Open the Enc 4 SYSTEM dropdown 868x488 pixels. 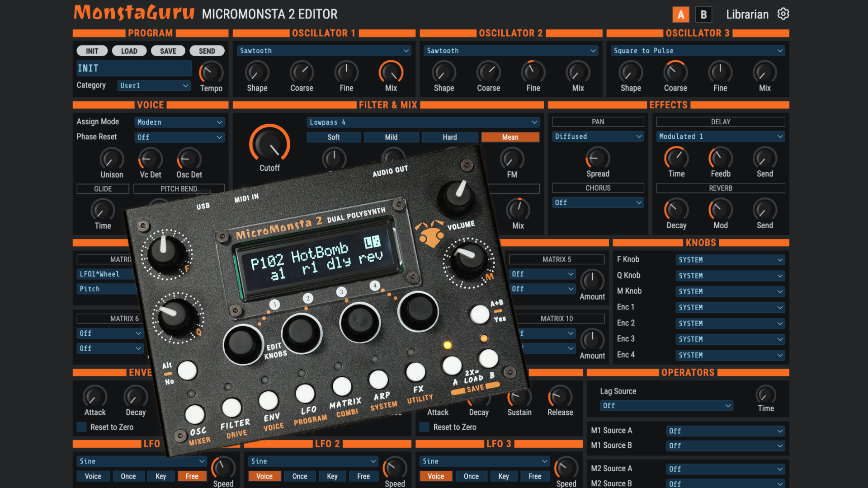[730, 355]
